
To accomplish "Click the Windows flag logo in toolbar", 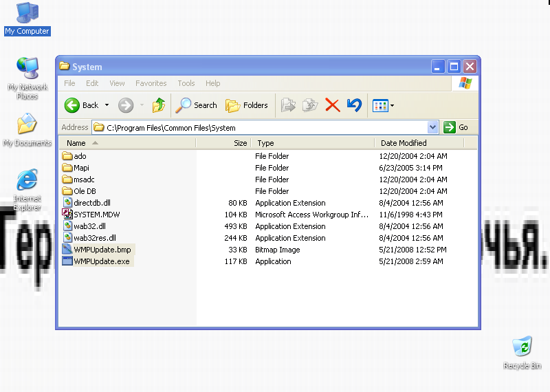I will click(465, 83).
